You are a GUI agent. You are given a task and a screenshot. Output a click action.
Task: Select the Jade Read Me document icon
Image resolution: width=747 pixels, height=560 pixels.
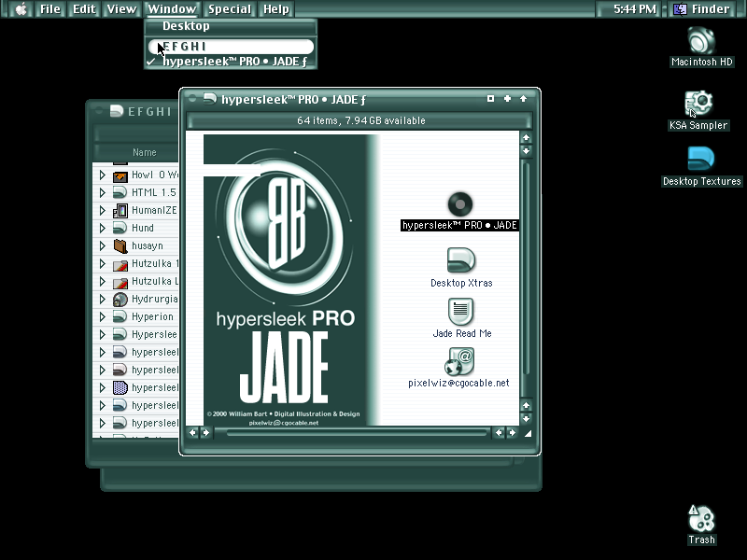[460, 312]
